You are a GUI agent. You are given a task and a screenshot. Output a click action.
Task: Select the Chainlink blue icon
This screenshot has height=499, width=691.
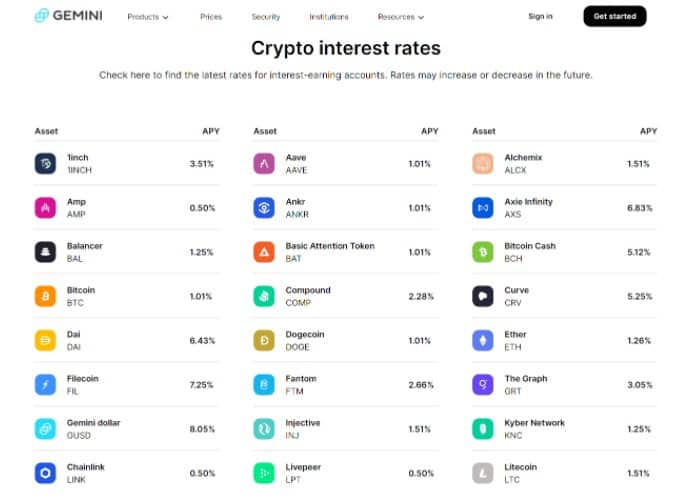45,473
